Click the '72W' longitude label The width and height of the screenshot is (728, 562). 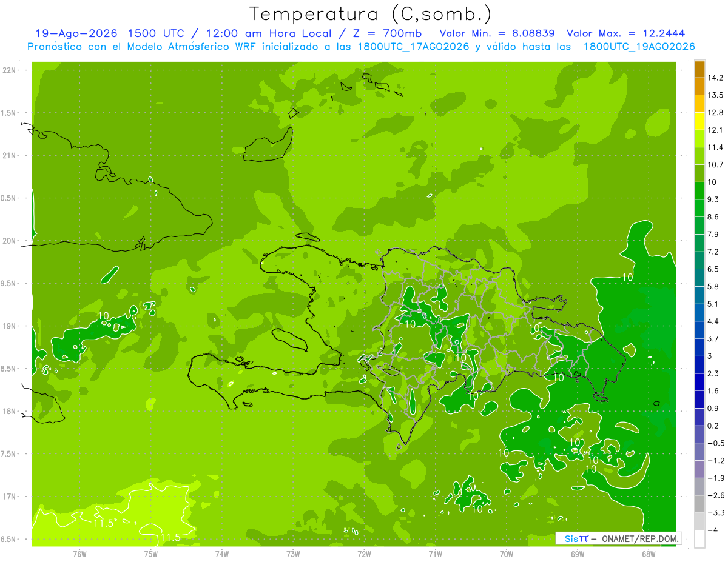365,554
